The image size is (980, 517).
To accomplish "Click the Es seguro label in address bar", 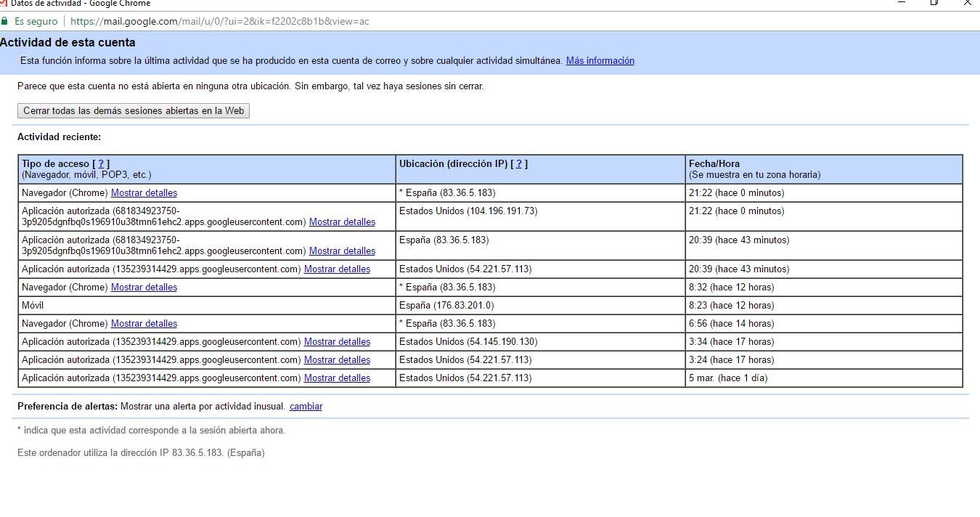I will coord(36,21).
